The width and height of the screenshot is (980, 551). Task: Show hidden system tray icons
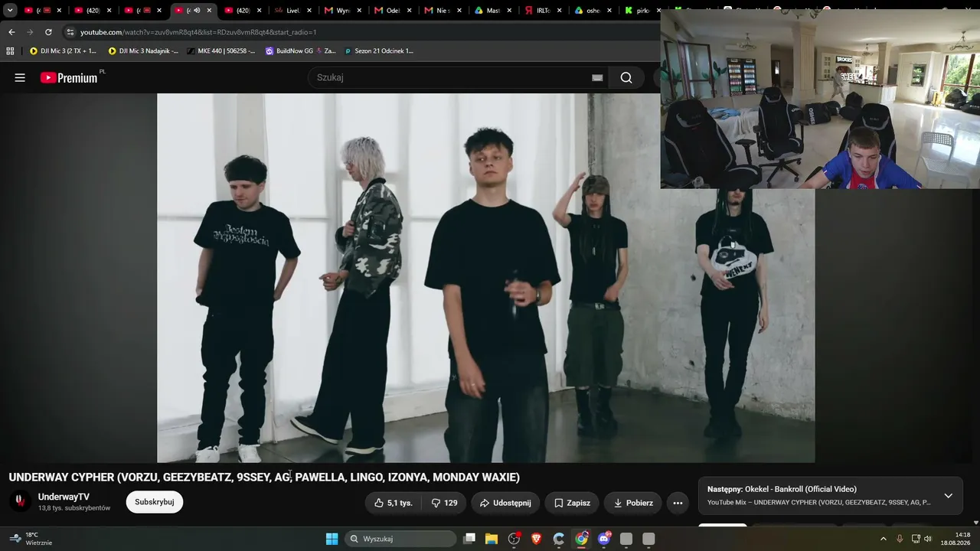(883, 539)
